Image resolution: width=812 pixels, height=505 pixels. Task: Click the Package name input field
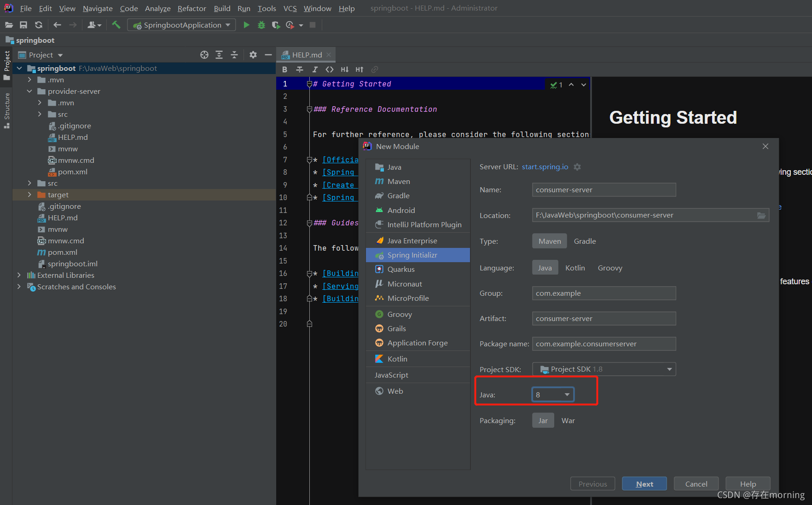click(x=604, y=344)
